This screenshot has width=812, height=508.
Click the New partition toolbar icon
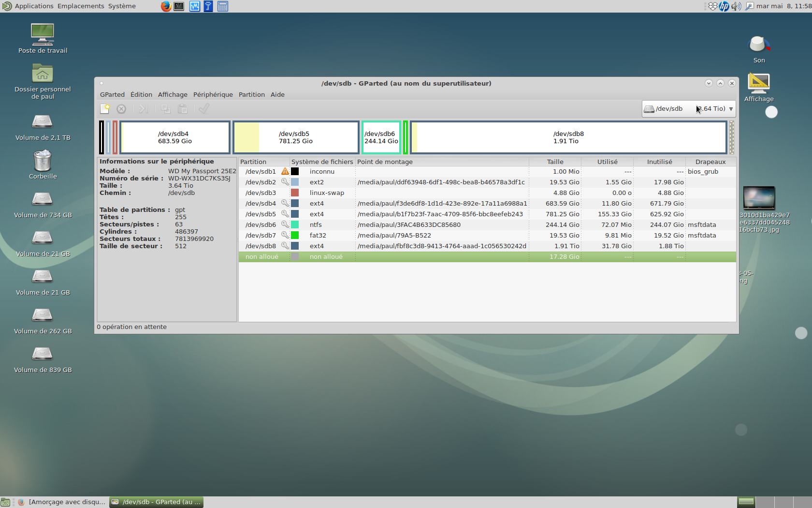point(105,109)
